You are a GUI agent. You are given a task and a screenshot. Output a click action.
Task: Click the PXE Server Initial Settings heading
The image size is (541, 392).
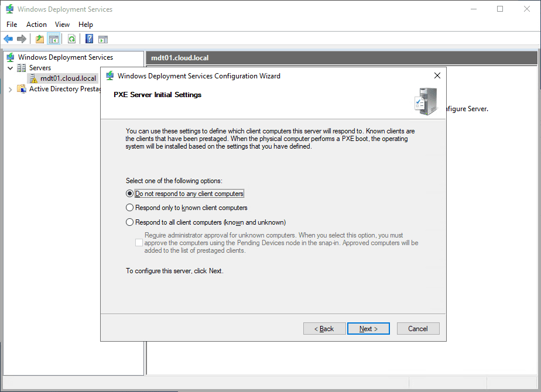coord(157,94)
